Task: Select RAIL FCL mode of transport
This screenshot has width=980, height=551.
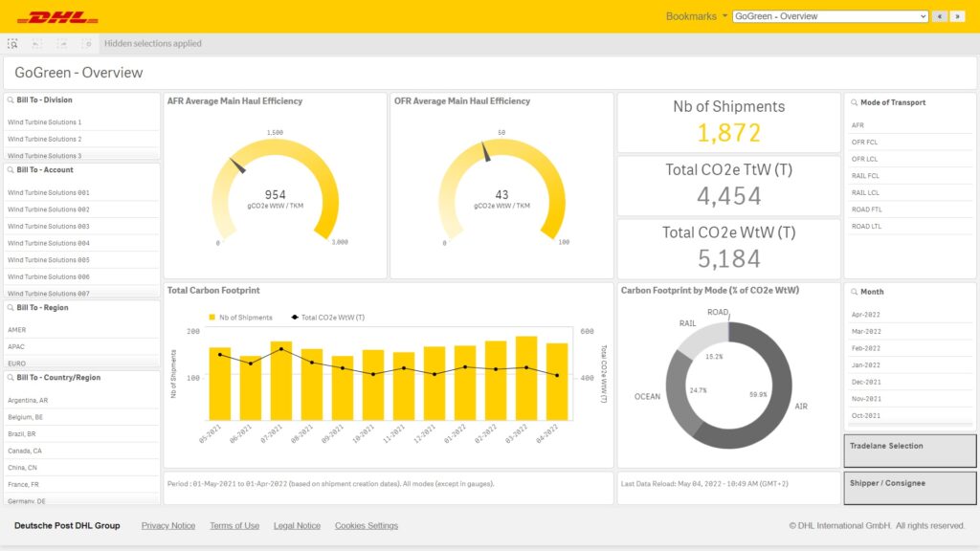Action: [910, 176]
